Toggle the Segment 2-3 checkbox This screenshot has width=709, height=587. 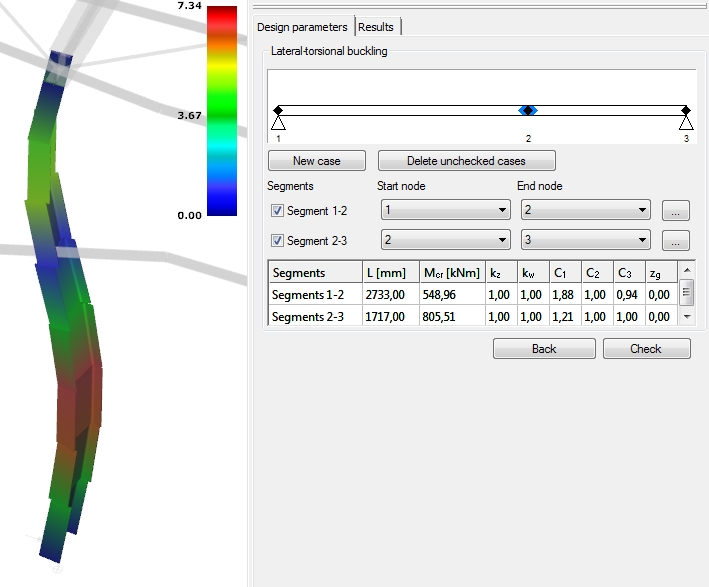coord(277,240)
